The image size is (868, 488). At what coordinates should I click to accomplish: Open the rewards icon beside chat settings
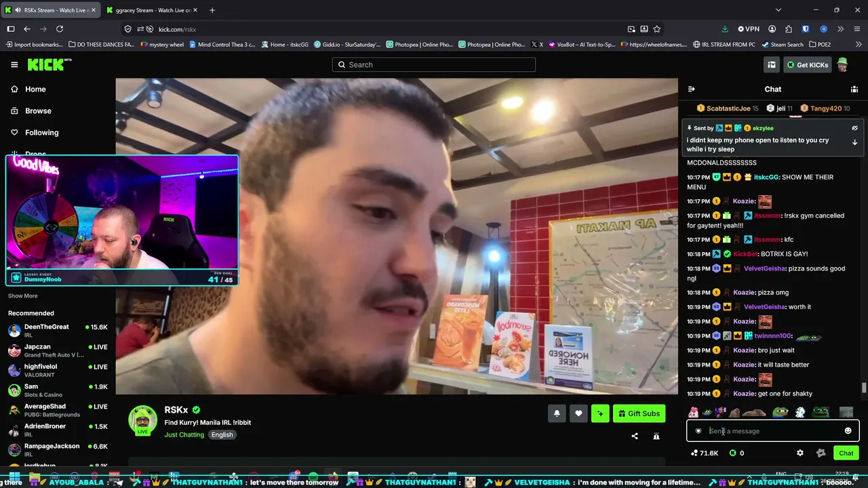(x=821, y=453)
